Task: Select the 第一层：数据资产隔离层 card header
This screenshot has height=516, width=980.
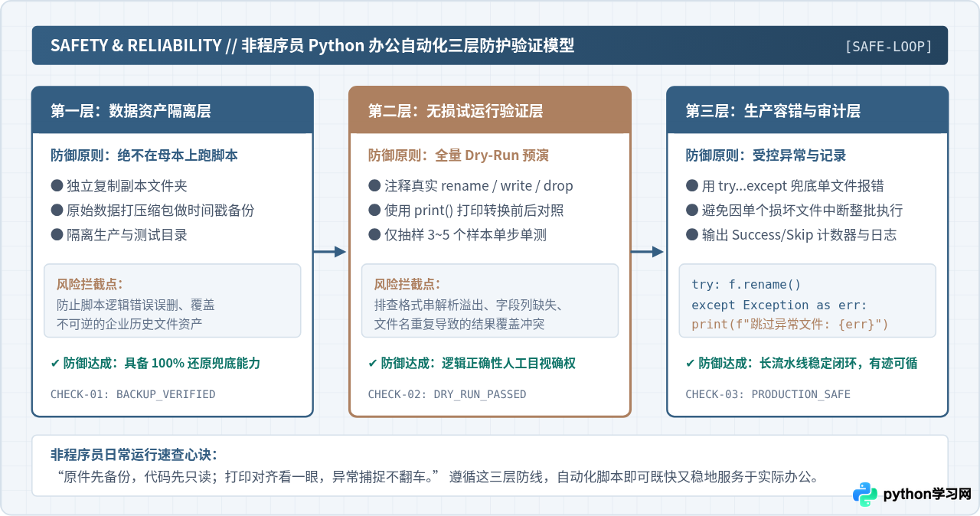Action: [172, 110]
